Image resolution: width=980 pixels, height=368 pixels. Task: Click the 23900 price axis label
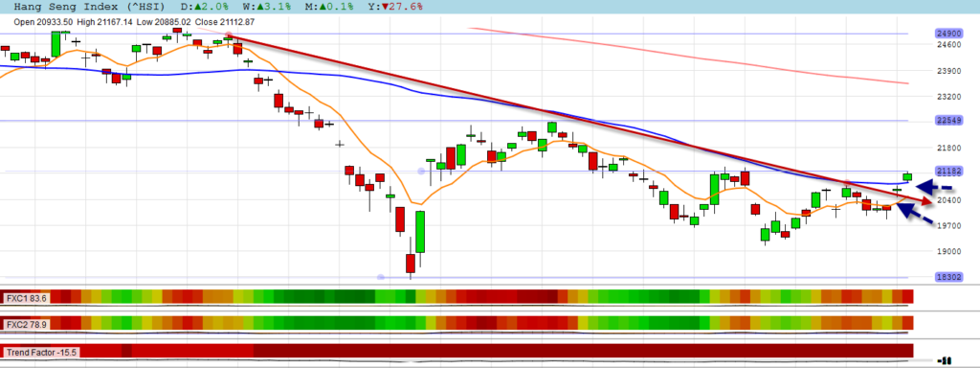click(x=948, y=71)
